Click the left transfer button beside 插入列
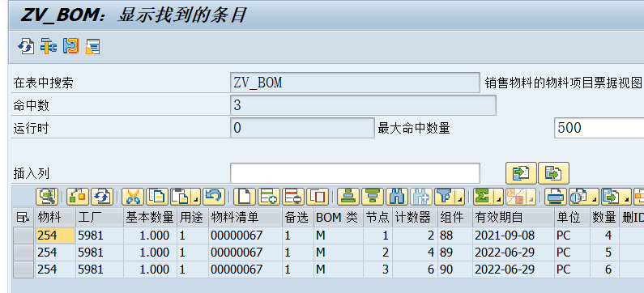This screenshot has height=293, width=644. click(x=521, y=173)
